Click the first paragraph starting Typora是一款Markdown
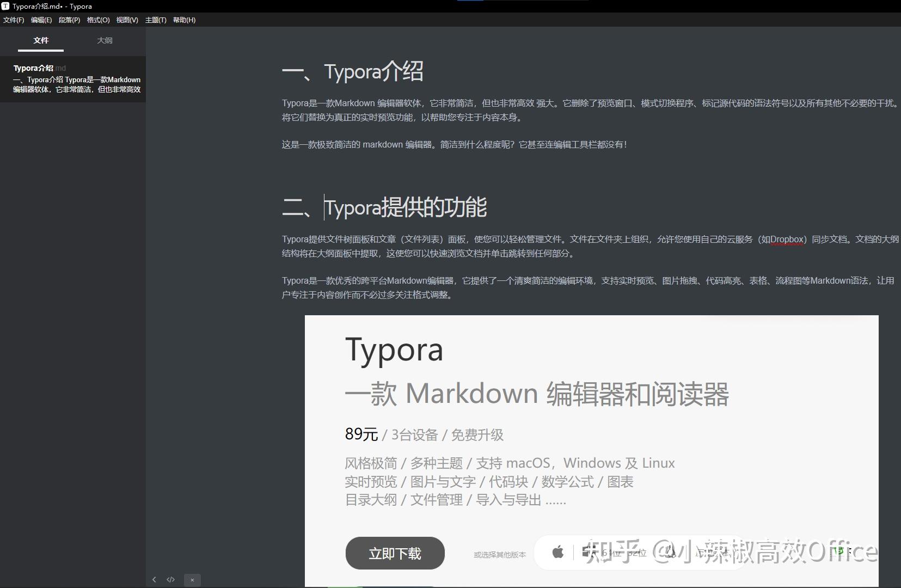Viewport: 901px width, 588px height. [x=590, y=111]
